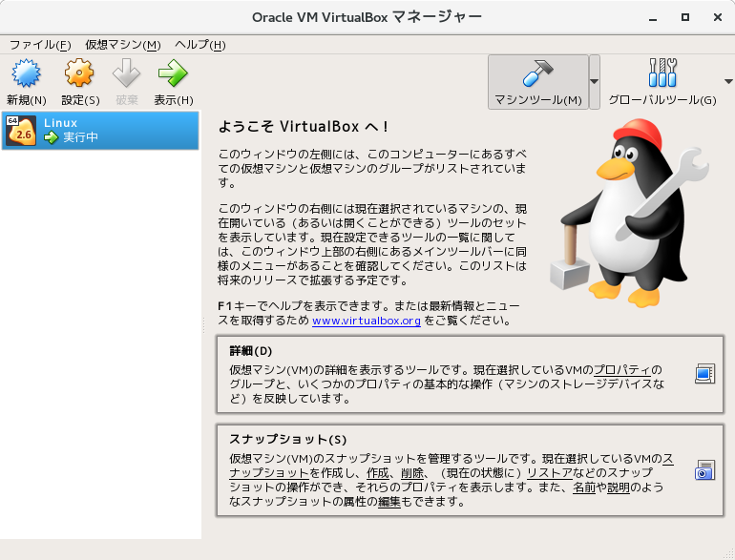
Task: Expand the グローバルツール dropdown arrow
Action: point(728,81)
